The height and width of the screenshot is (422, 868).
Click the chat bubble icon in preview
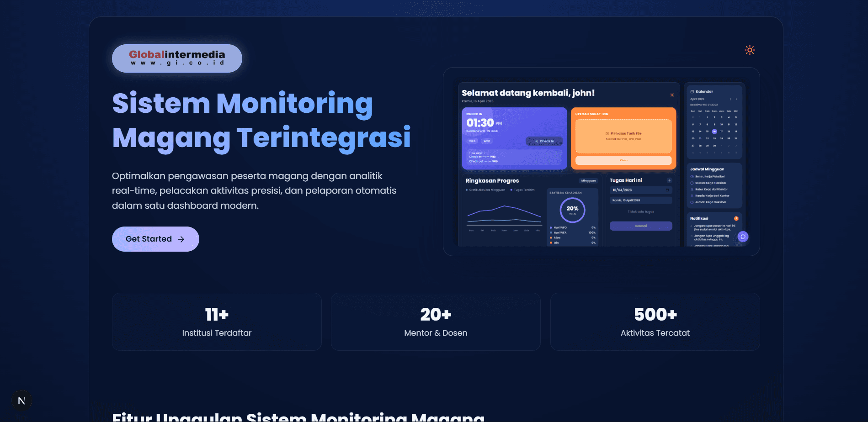(x=743, y=237)
